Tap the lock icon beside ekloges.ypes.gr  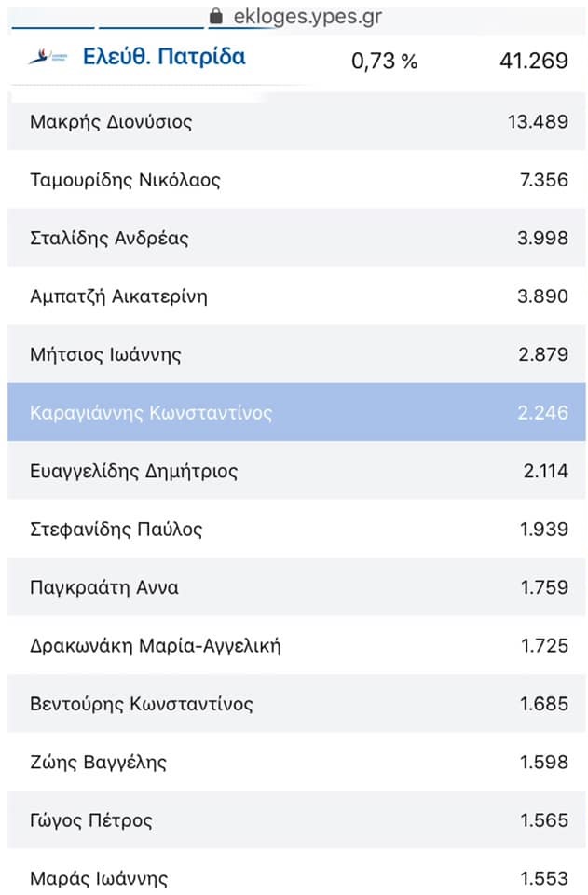pyautogui.click(x=215, y=16)
